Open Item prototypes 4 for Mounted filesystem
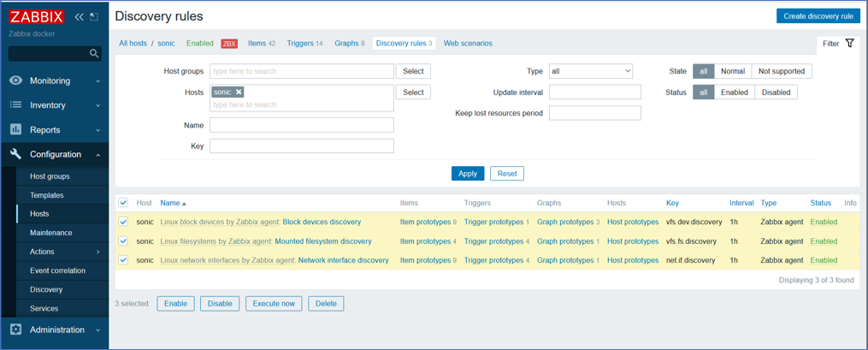 pos(428,241)
